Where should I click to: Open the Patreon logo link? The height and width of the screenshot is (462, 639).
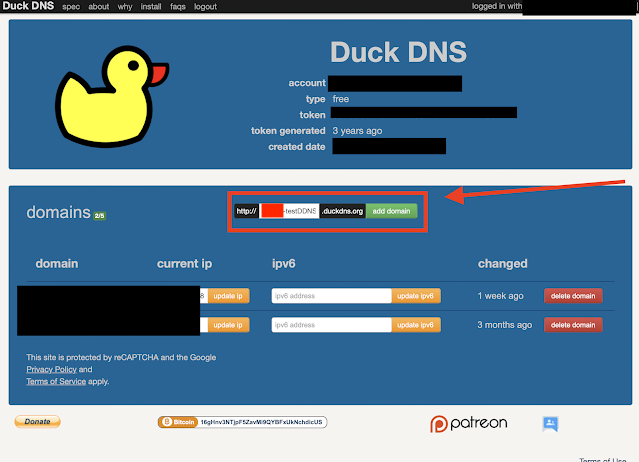(469, 424)
